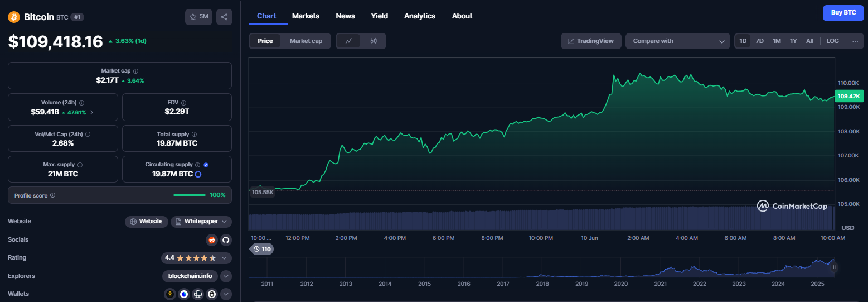Viewport: 868px width, 302px height.
Task: Click the verified badge beside Circulating supply
Action: pos(206,165)
